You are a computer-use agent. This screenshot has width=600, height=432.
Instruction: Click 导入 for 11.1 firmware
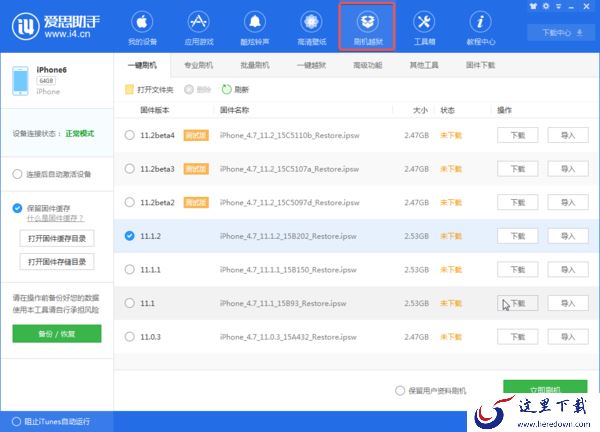pyautogui.click(x=568, y=303)
